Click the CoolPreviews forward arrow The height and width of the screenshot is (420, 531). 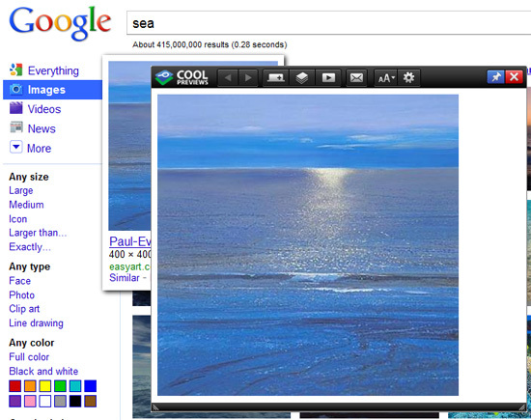248,78
